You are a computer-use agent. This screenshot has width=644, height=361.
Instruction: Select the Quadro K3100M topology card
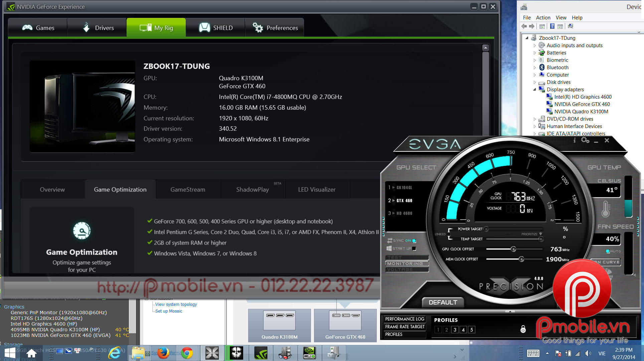[x=279, y=325]
